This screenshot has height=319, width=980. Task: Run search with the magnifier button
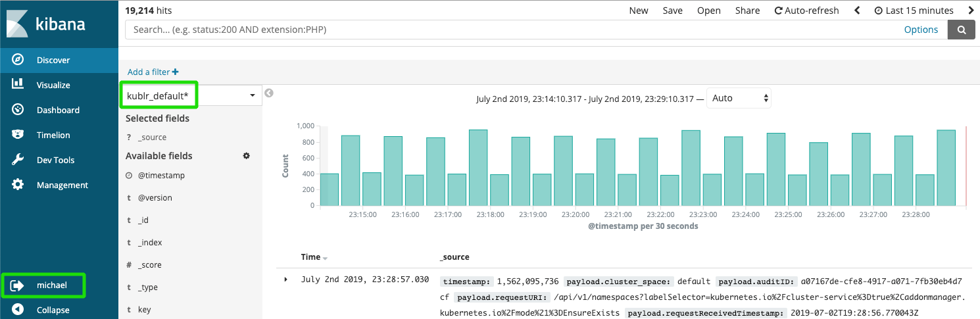pos(962,30)
